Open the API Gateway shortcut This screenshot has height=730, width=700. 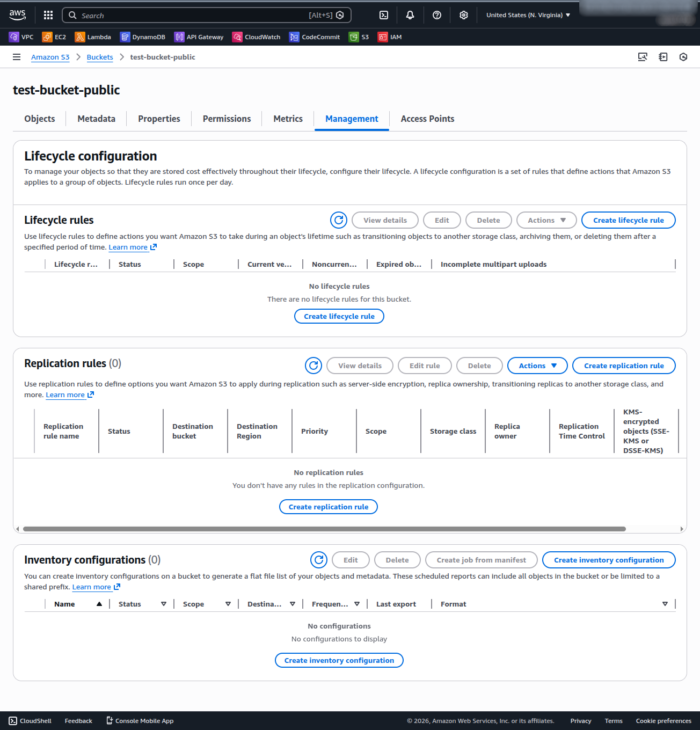coord(199,37)
